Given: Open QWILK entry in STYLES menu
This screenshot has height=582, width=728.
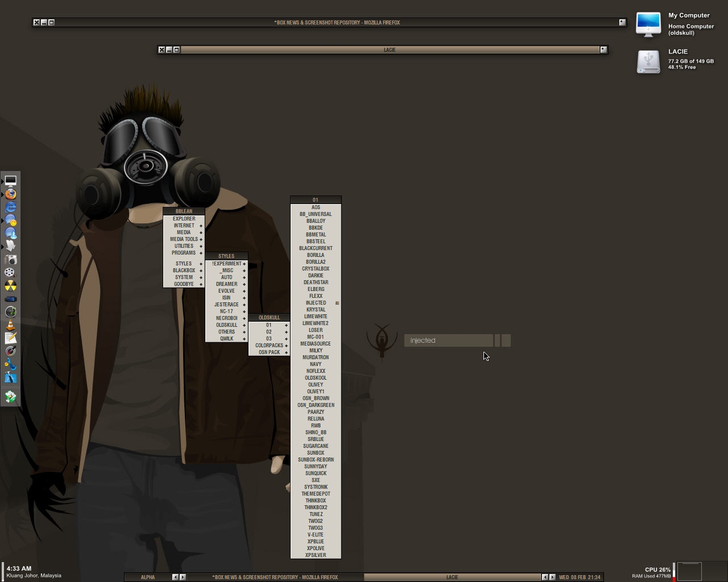Looking at the screenshot, I should tap(226, 339).
